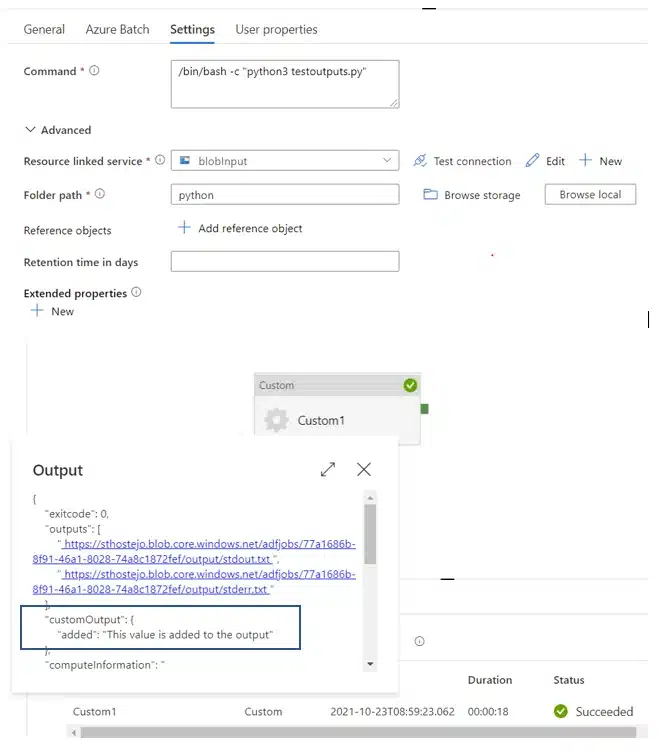Show Extended properties info icon
The image size is (659, 752).
(x=136, y=292)
